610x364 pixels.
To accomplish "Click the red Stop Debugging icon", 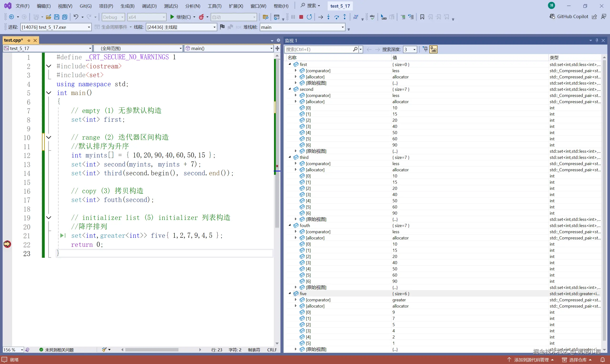I will 301,17.
